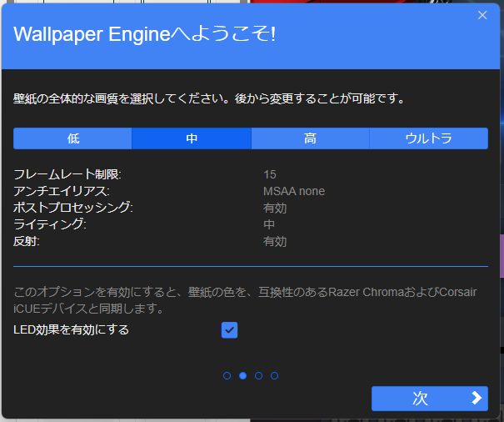The width and height of the screenshot is (504, 422).
Task: Click the ポストプロセッシング label
Action: coord(73,208)
